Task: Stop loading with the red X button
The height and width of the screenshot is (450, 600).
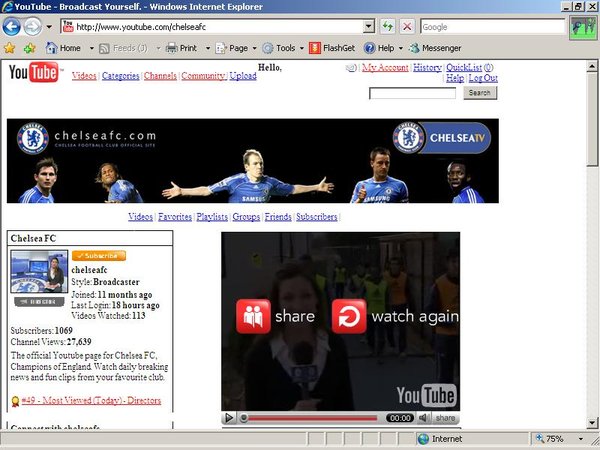Action: 407,27
